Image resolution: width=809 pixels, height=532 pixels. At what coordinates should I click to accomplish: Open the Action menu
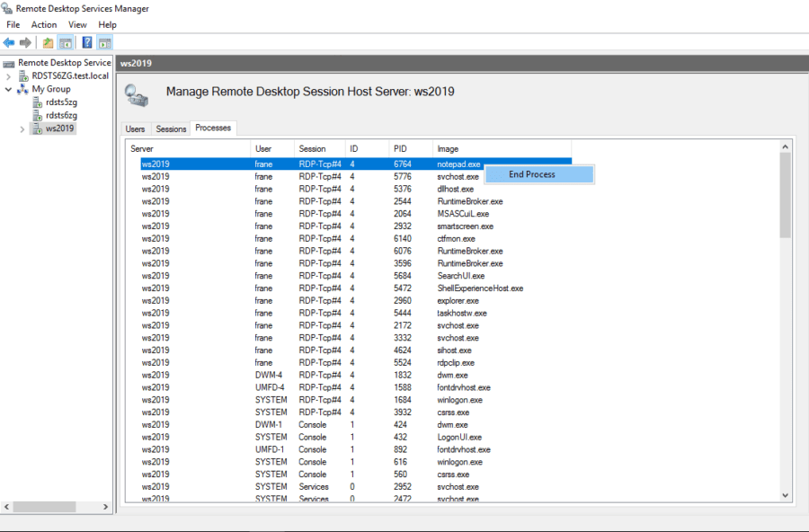tap(43, 24)
